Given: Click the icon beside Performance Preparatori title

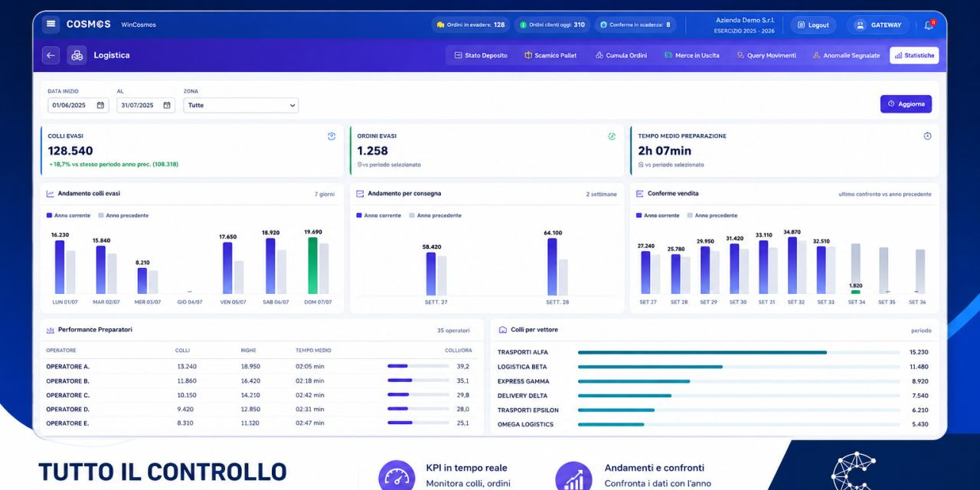Looking at the screenshot, I should coord(51,330).
